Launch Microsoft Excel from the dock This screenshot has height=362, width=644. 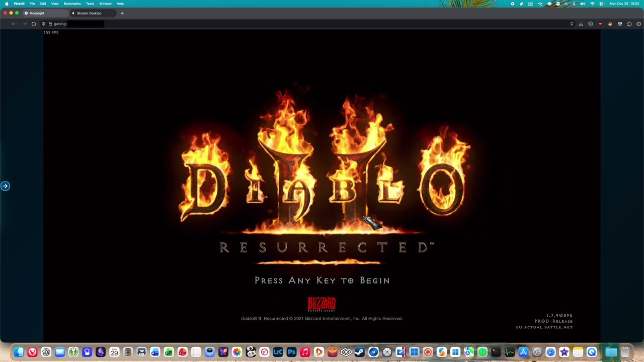[x=169, y=352]
